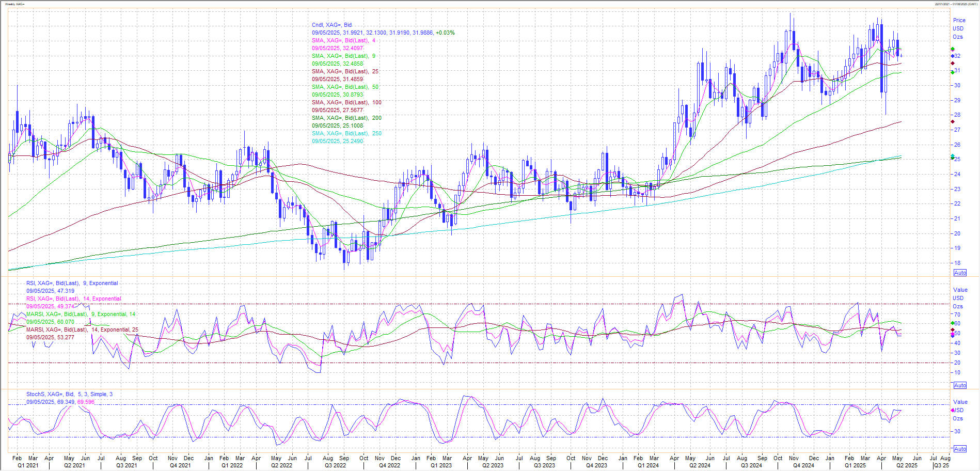
Task: Select the 'MARSI 9, Exponential, 14' legend
Action: [81, 314]
